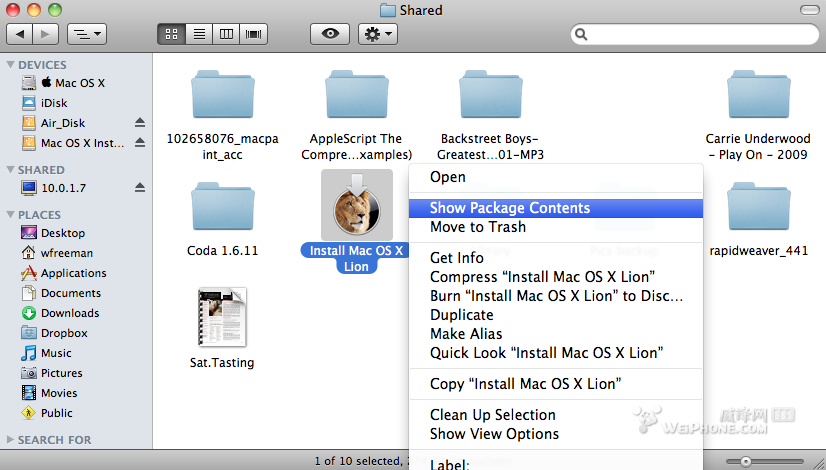Click the Finder search field
This screenshot has height=470, width=826.
(x=695, y=34)
